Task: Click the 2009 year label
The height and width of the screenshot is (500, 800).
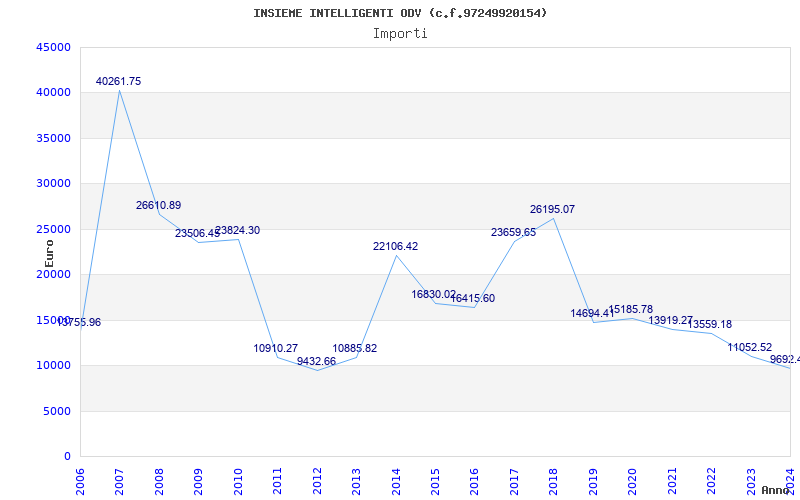Action: coord(198,481)
